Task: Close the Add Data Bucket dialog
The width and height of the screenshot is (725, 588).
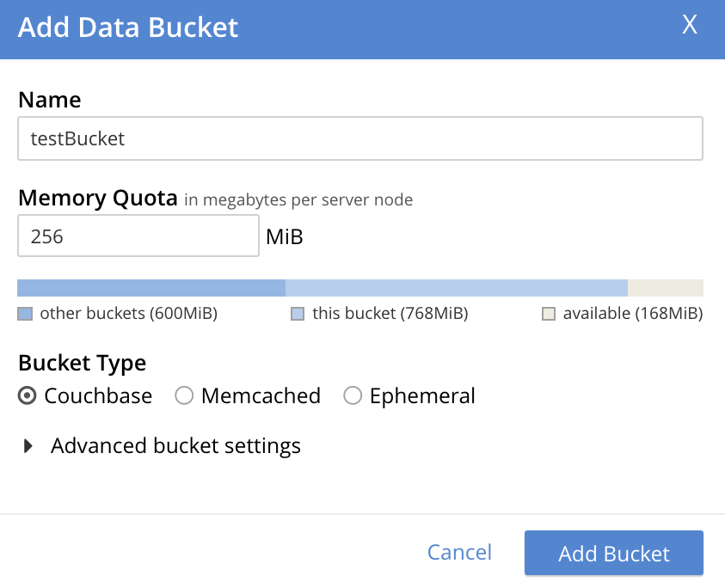Action: click(x=689, y=26)
